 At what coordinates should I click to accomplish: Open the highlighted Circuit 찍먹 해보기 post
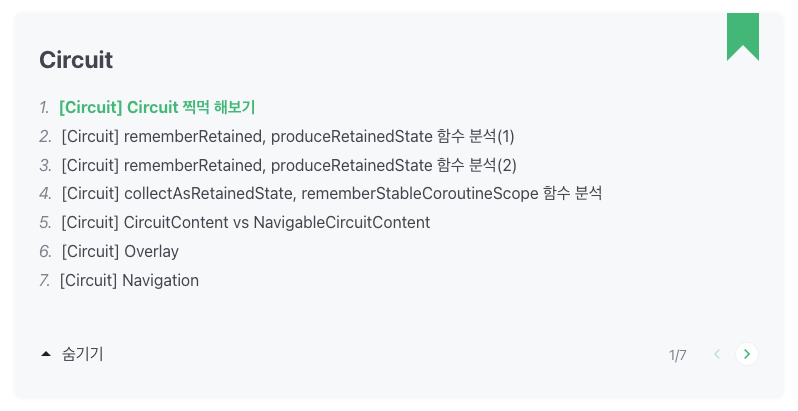[157, 107]
